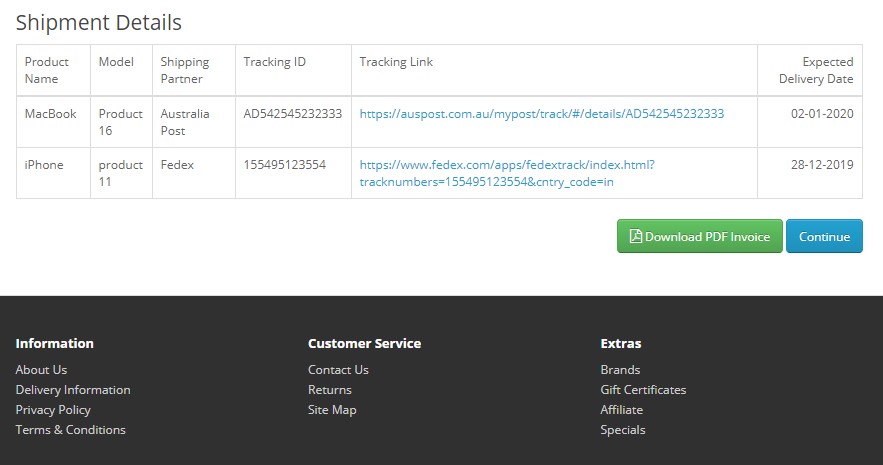Click the blue Continue button
The height and width of the screenshot is (465, 883).
[824, 236]
